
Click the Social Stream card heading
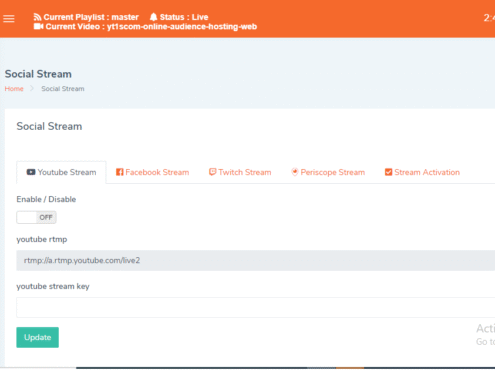[x=49, y=126]
